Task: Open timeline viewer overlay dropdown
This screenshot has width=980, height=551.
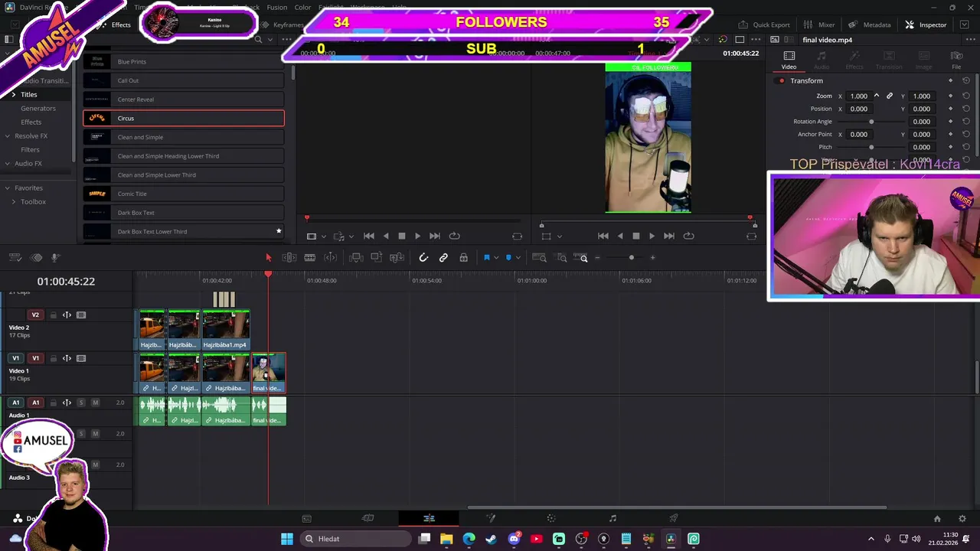Action: pos(560,236)
